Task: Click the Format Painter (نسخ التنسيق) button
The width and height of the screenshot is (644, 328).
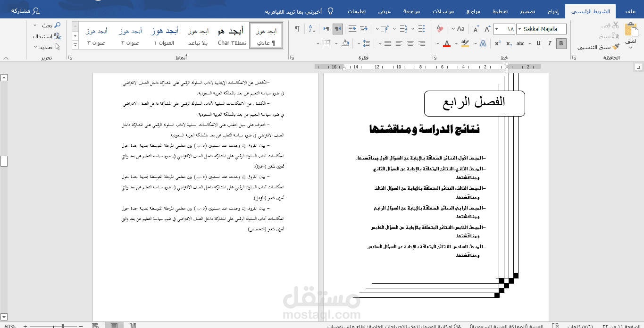Action: (598, 47)
